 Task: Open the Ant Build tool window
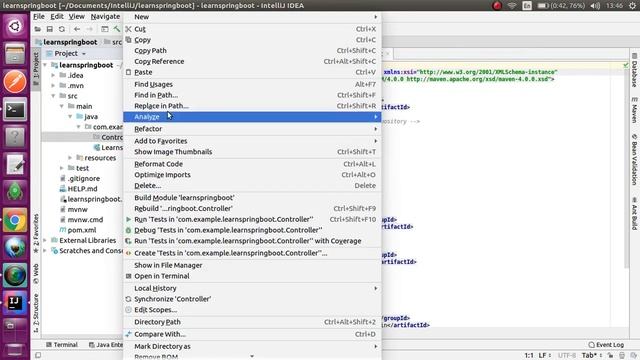tap(634, 214)
